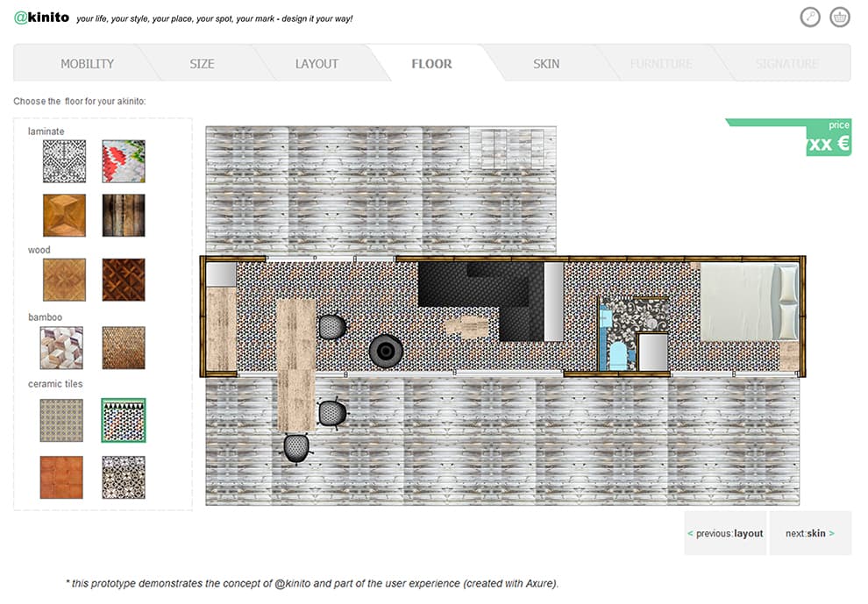Click the bed in the floor plan

[x=751, y=302]
